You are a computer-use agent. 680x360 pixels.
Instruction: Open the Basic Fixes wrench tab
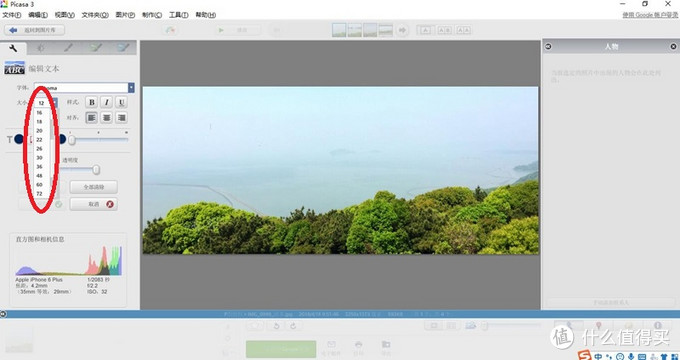[x=13, y=48]
